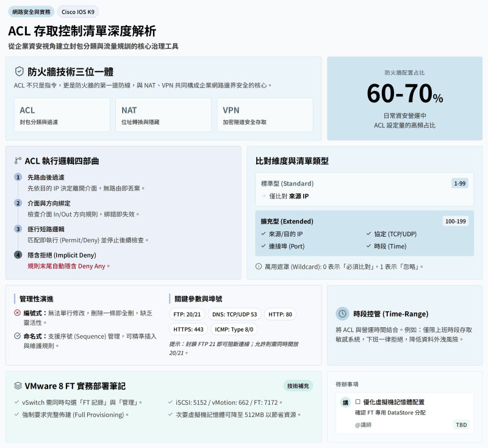Click the checkmark before 次要虛擬機記憶體
Screen dimensions: 488x448
[170, 414]
